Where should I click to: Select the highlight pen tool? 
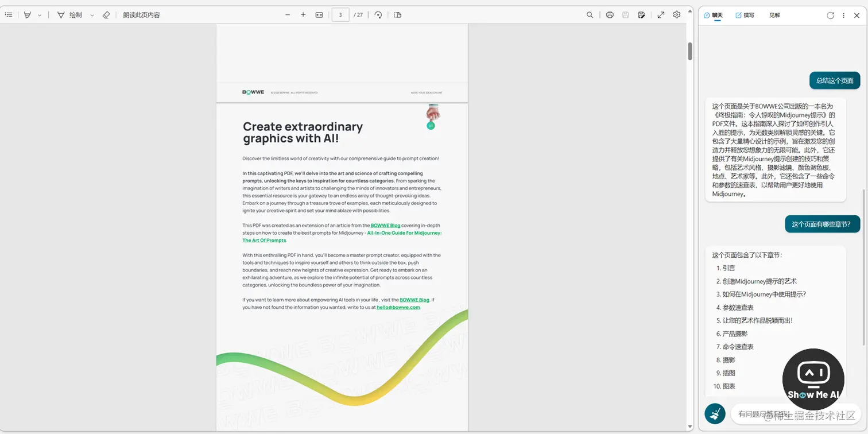click(x=27, y=15)
